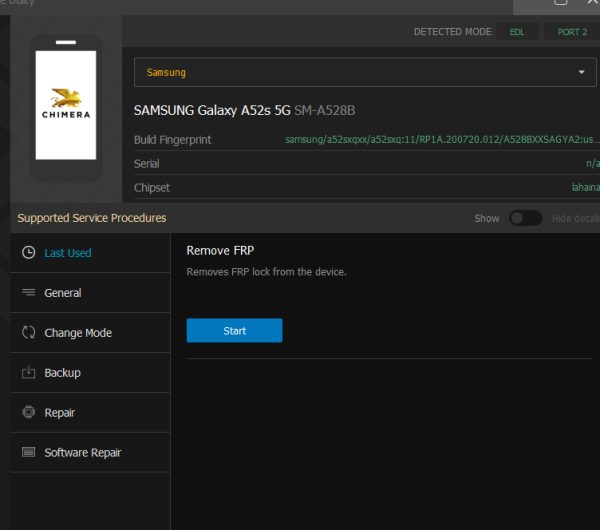Viewport: 600px width, 530px height.
Task: Click the DETECTED MODE label
Action: (x=453, y=32)
